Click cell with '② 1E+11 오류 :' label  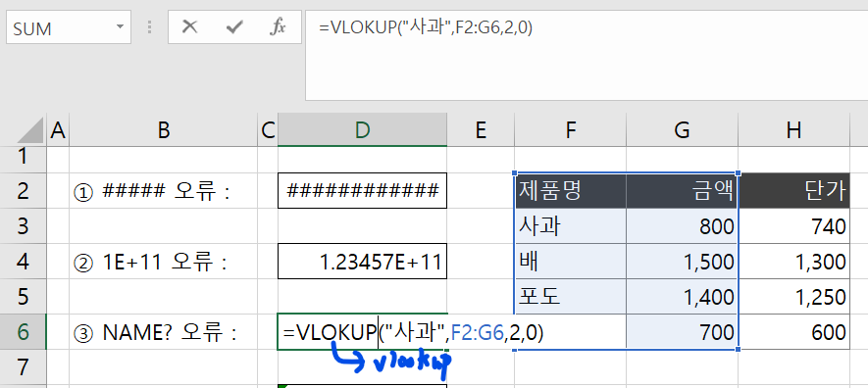click(163, 262)
